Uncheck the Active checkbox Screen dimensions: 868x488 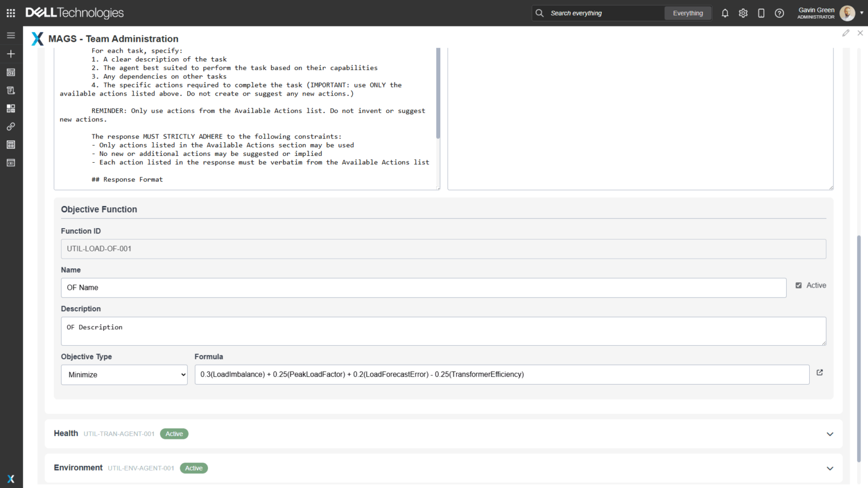[x=798, y=286]
